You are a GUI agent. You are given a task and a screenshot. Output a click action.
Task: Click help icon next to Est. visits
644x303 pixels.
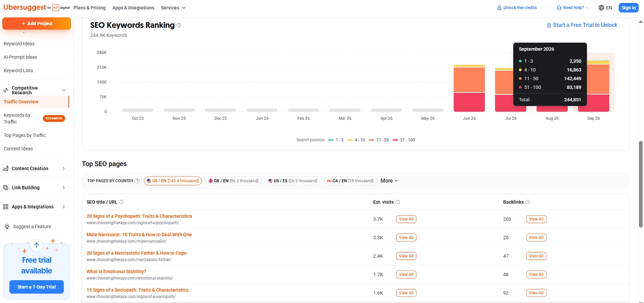tap(398, 202)
